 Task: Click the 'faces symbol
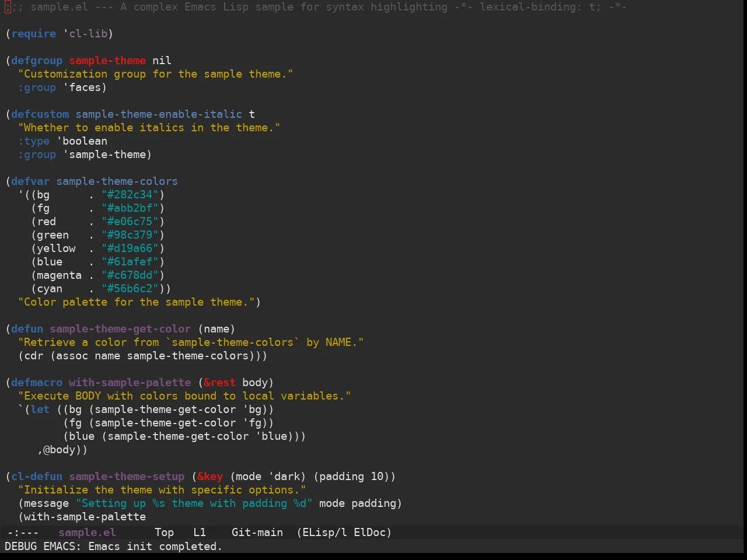82,87
